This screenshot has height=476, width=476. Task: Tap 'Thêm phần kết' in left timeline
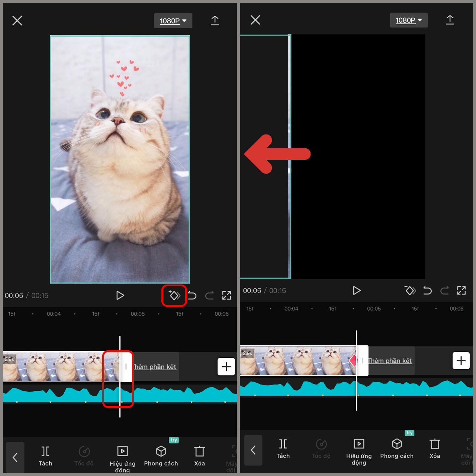[155, 367]
